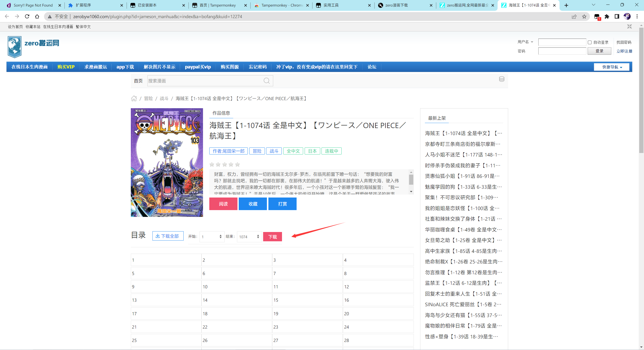
Task: Open the 论坛 menu item
Action: click(x=372, y=67)
